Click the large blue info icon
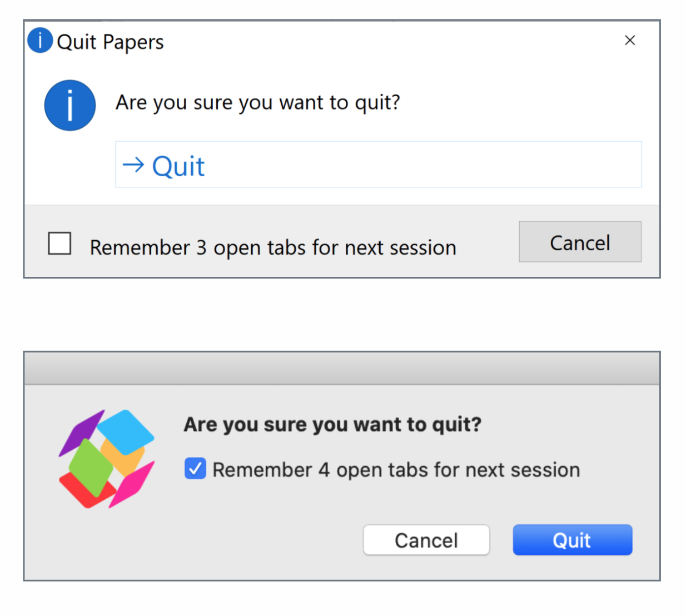 point(70,106)
